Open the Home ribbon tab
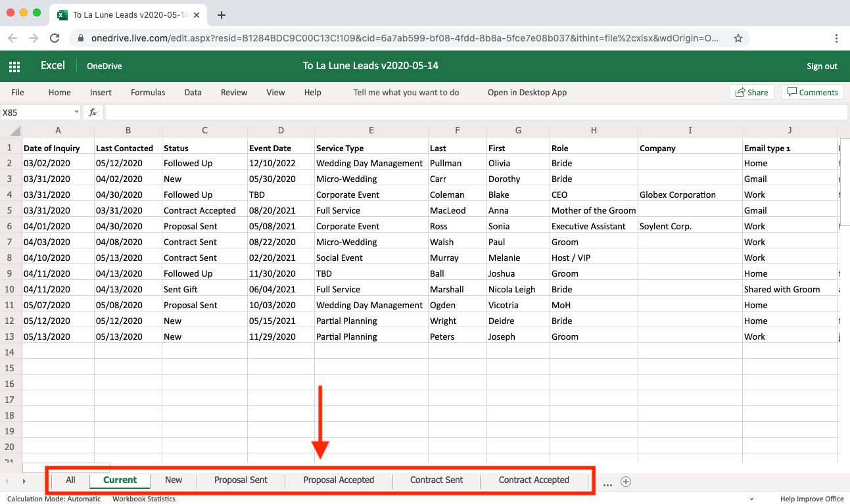 (60, 93)
